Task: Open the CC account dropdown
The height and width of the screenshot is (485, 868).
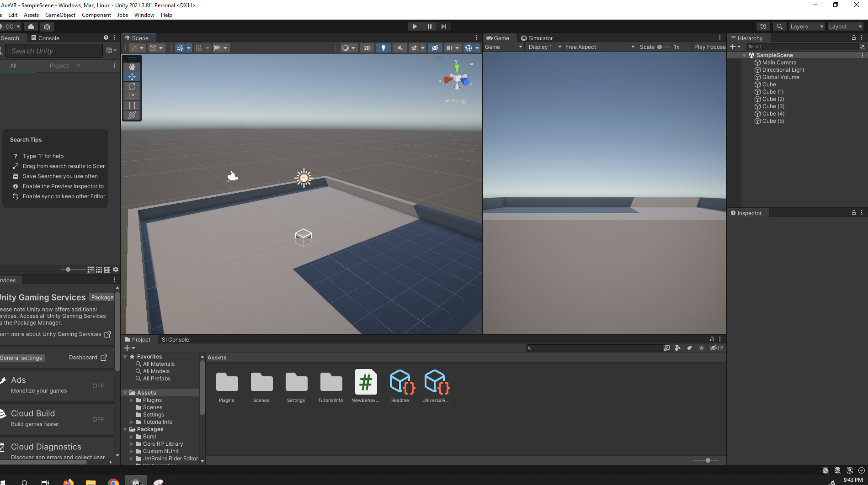Action: tap(11, 26)
